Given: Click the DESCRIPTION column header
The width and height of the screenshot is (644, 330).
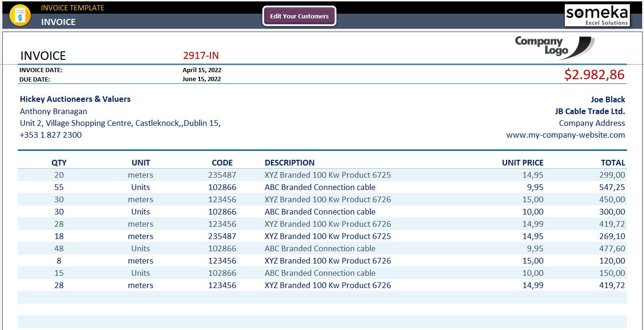Looking at the screenshot, I should tap(290, 163).
